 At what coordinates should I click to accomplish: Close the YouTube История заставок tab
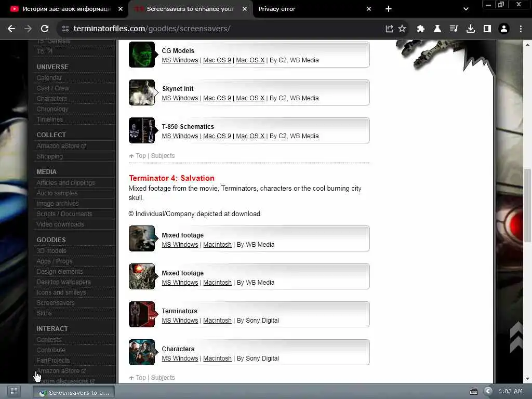121,9
